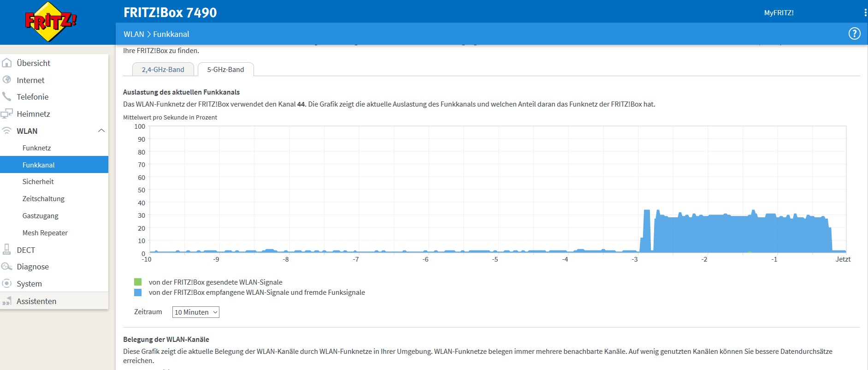Image resolution: width=868 pixels, height=370 pixels.
Task: Click the Telefonie handset icon
Action: click(x=7, y=96)
